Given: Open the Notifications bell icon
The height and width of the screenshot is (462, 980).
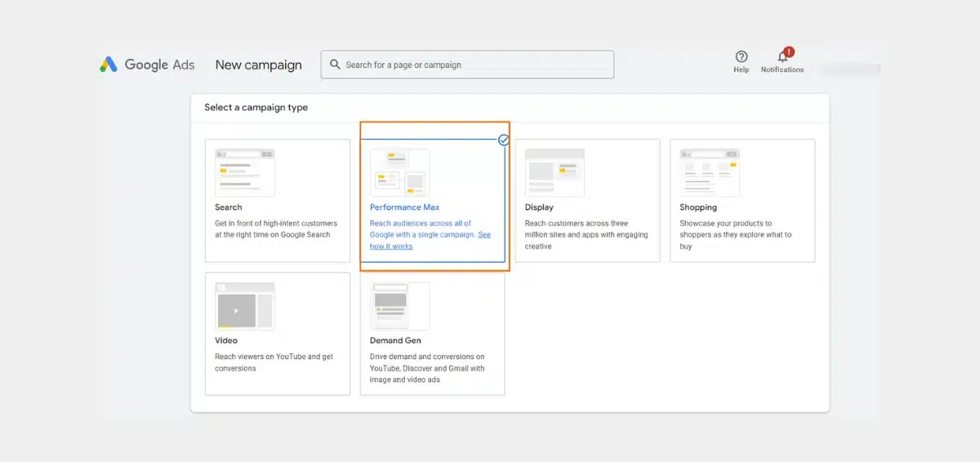Looking at the screenshot, I should click(x=783, y=56).
